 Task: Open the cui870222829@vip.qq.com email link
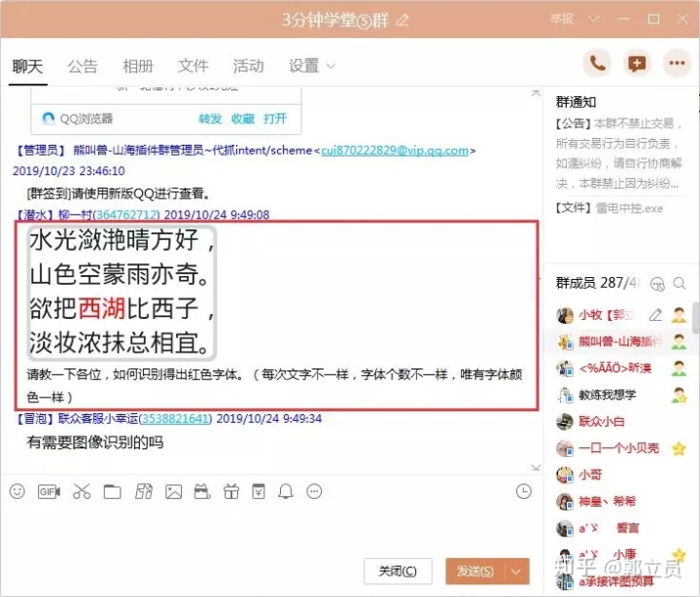click(395, 151)
